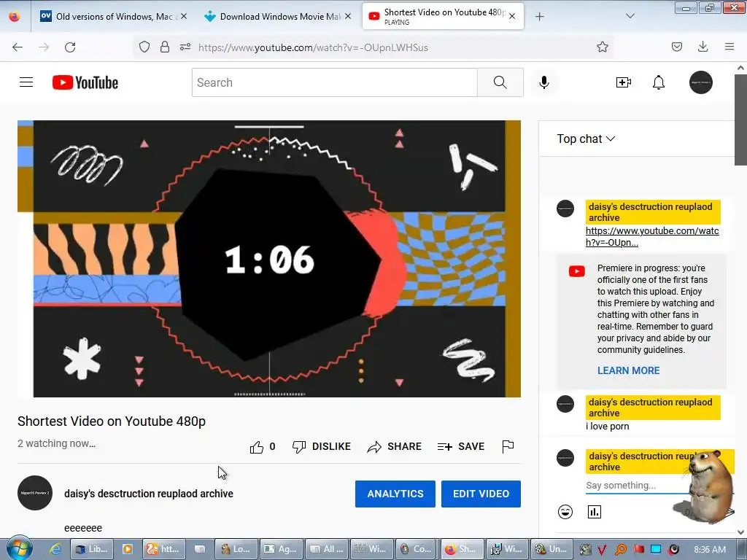This screenshot has width=747, height=560.
Task: Click the page vertical scrollbar thumb
Action: point(740,119)
